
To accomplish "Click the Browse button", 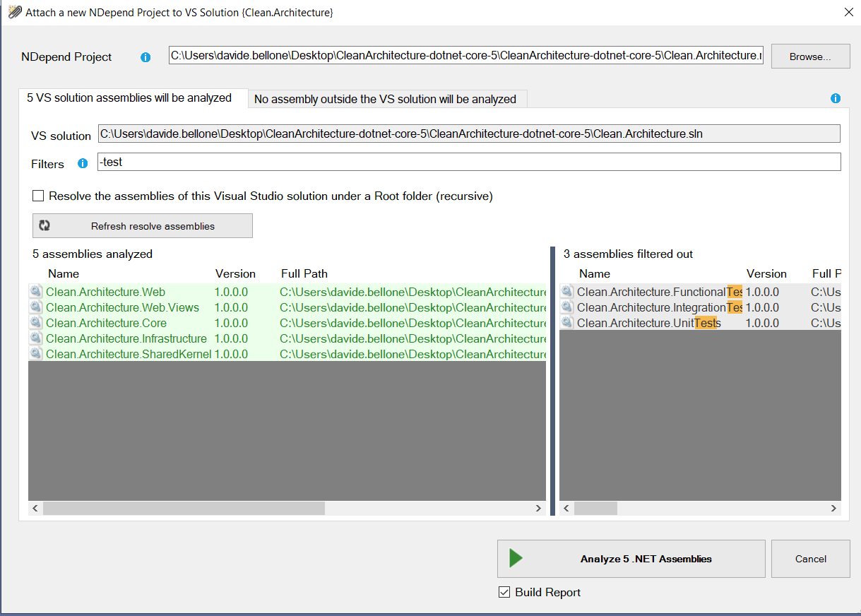I will 810,57.
